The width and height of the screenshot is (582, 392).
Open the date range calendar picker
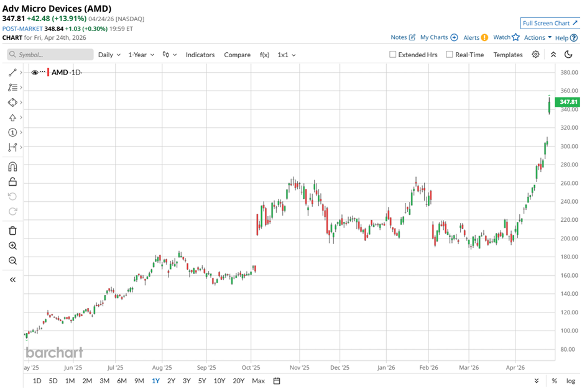click(x=277, y=381)
